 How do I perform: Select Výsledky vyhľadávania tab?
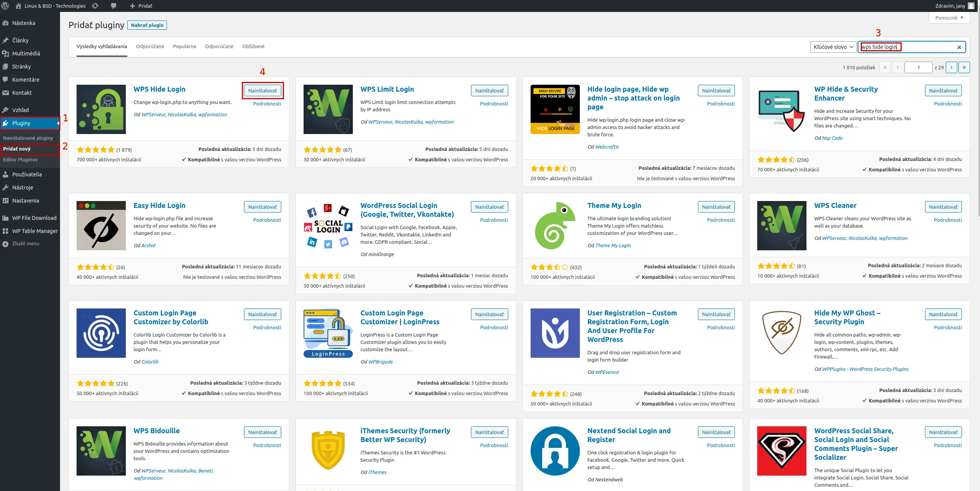102,46
